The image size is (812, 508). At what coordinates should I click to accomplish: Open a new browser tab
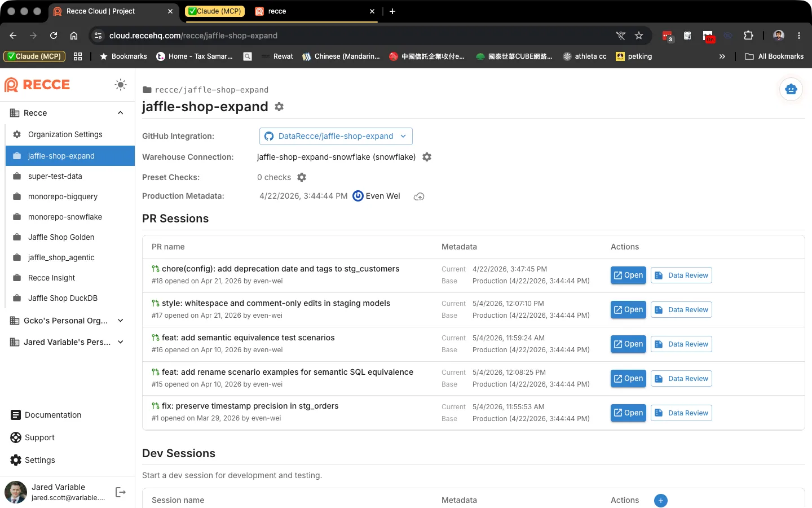click(392, 11)
